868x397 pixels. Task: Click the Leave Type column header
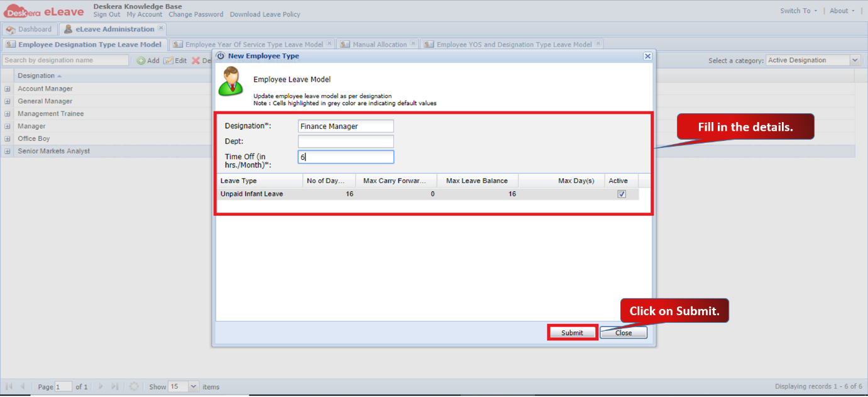(x=260, y=181)
